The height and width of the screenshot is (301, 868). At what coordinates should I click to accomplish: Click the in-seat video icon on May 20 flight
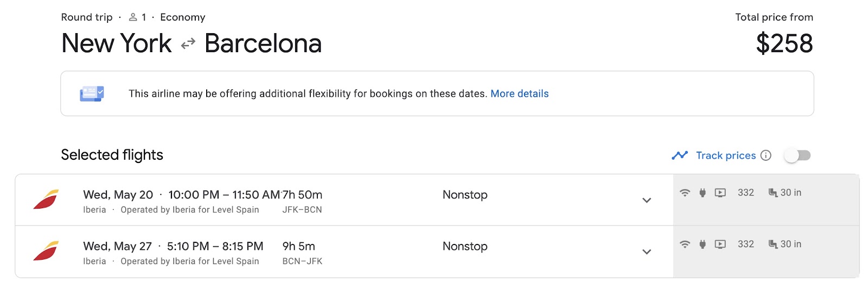(720, 193)
